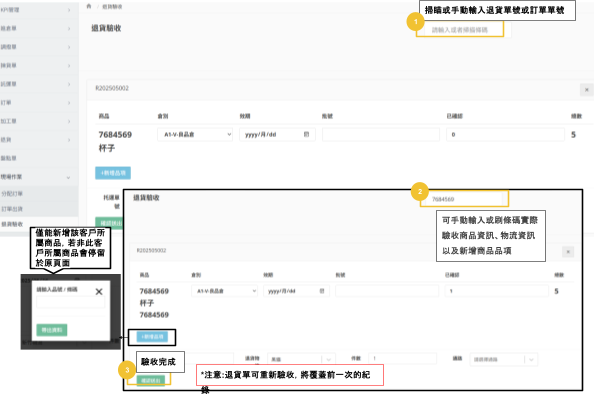Click green submit button in inset window

point(151,380)
